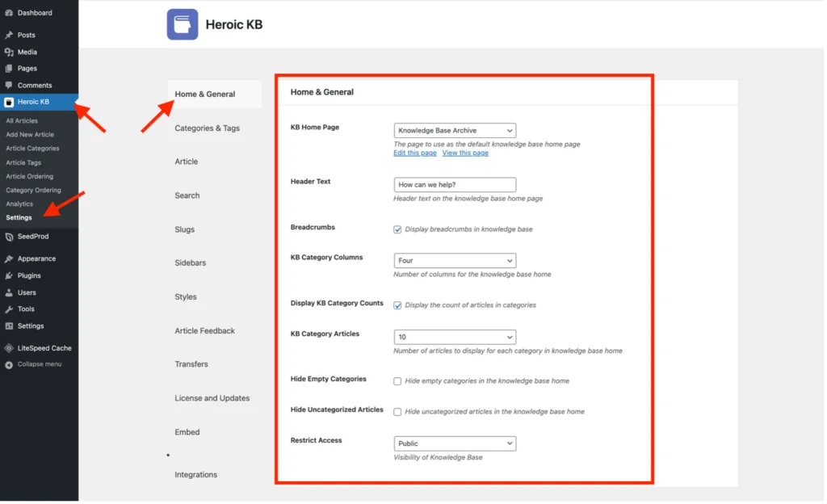This screenshot has height=504, width=827.
Task: Open the Embed tab
Action: [x=187, y=432]
